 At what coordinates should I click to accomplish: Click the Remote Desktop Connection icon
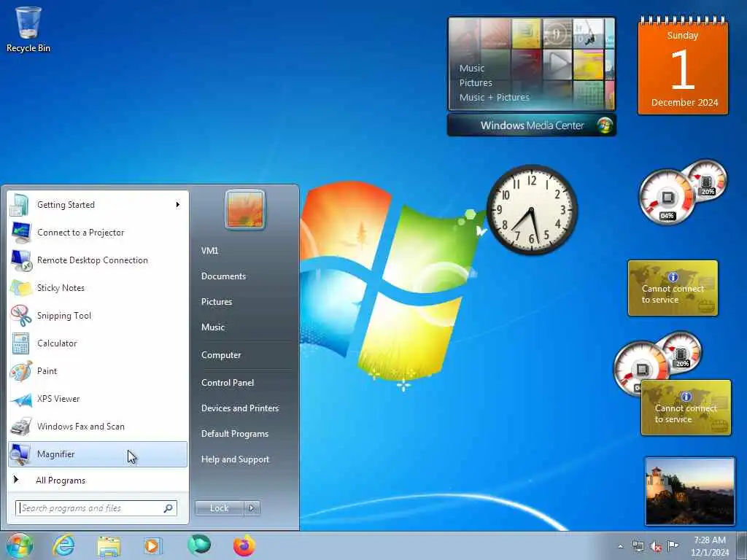[x=20, y=260]
